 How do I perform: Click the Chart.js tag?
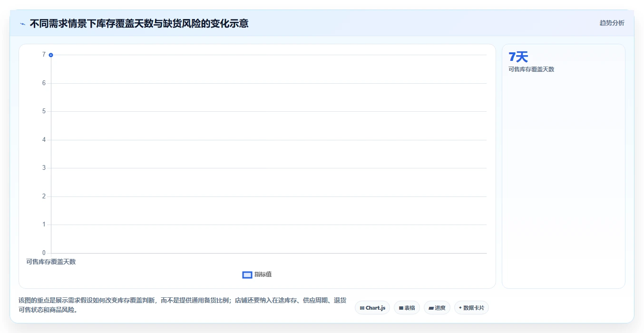tap(372, 308)
